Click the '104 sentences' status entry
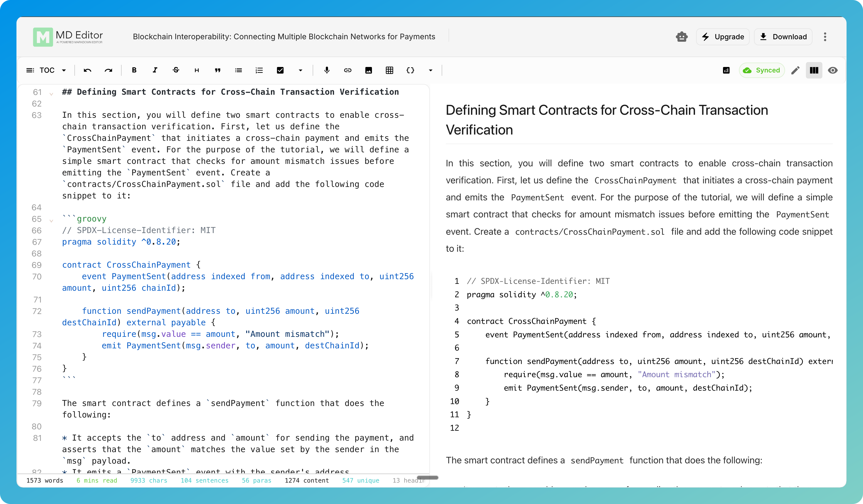This screenshot has width=863, height=504. pos(204,480)
